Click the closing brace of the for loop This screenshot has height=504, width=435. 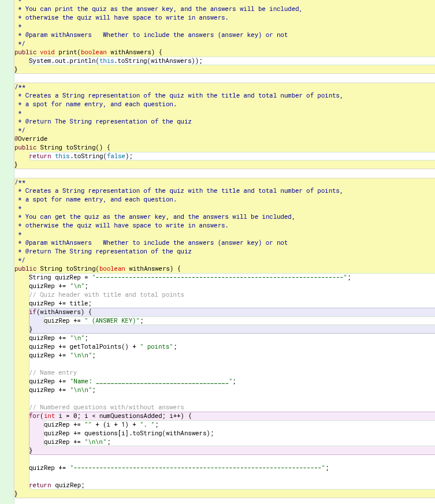[x=31, y=451]
